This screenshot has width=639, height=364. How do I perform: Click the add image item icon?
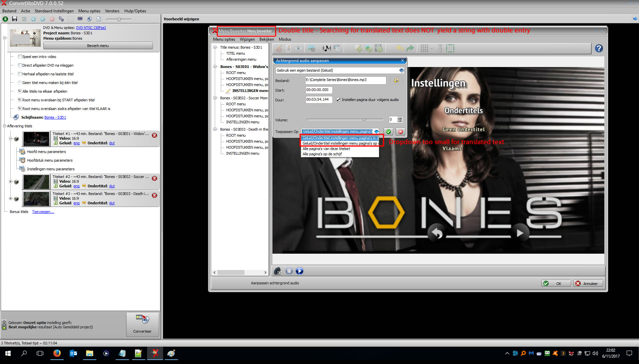pyautogui.click(x=369, y=49)
